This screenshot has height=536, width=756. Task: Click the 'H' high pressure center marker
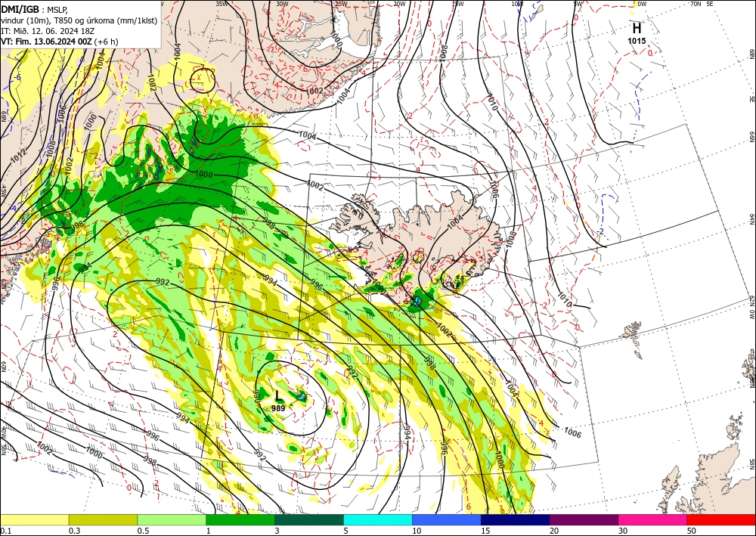click(x=637, y=28)
